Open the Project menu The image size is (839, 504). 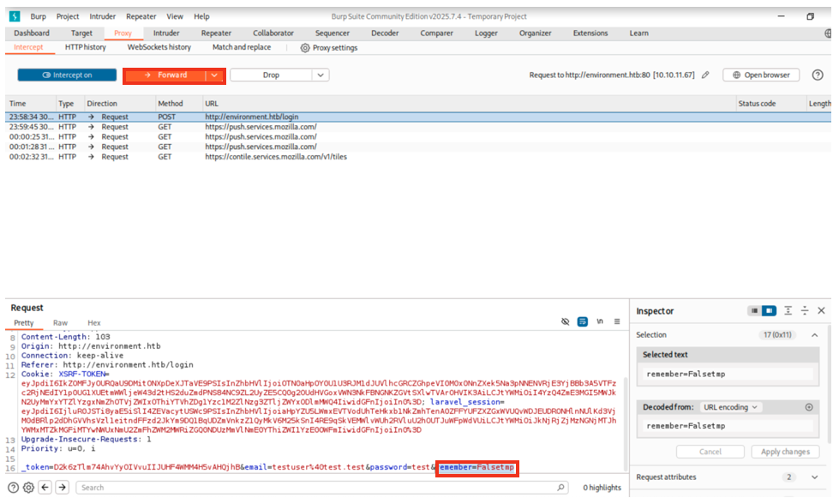click(x=68, y=16)
